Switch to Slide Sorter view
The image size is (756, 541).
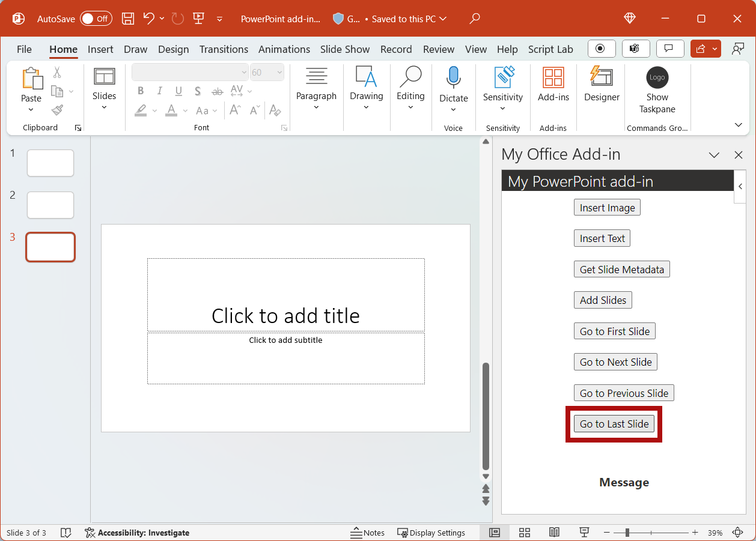coord(524,533)
